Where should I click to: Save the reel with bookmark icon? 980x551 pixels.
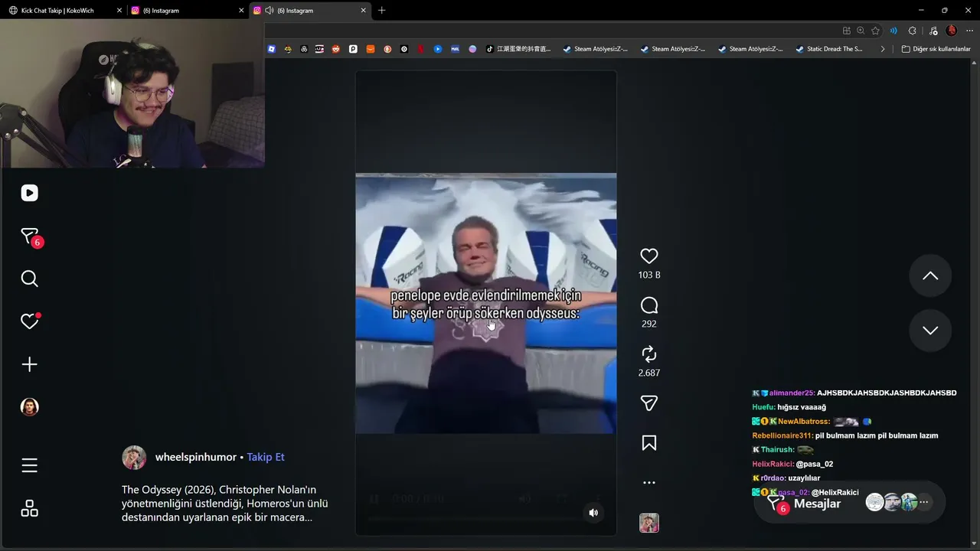649,443
